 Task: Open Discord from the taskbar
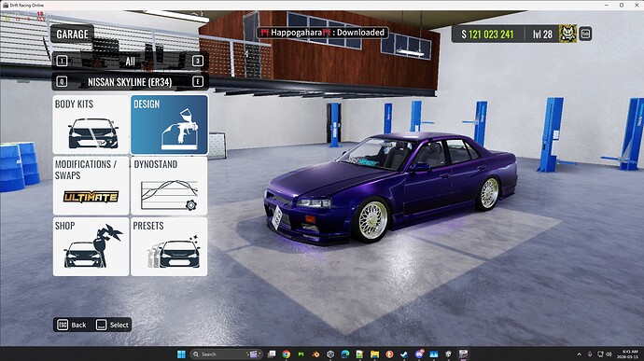[419, 354]
